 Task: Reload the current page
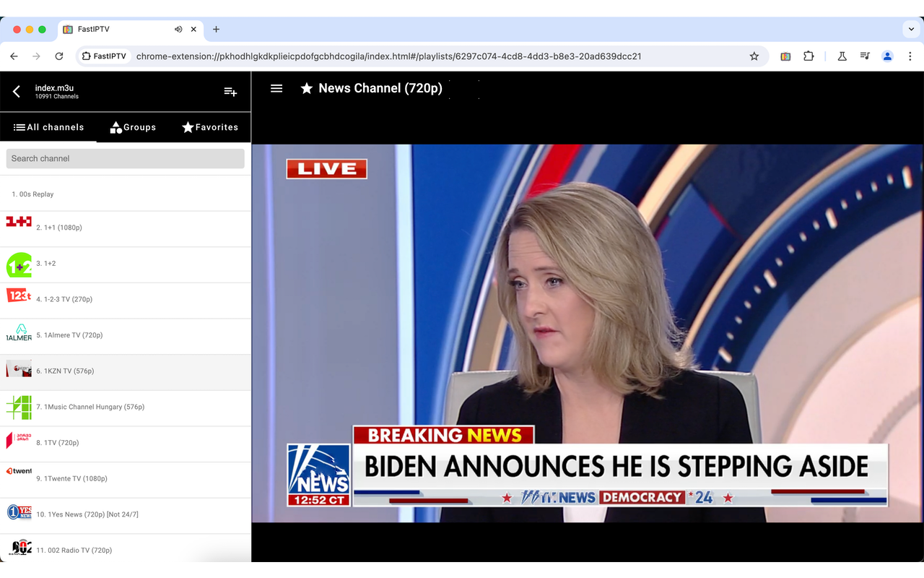(59, 56)
